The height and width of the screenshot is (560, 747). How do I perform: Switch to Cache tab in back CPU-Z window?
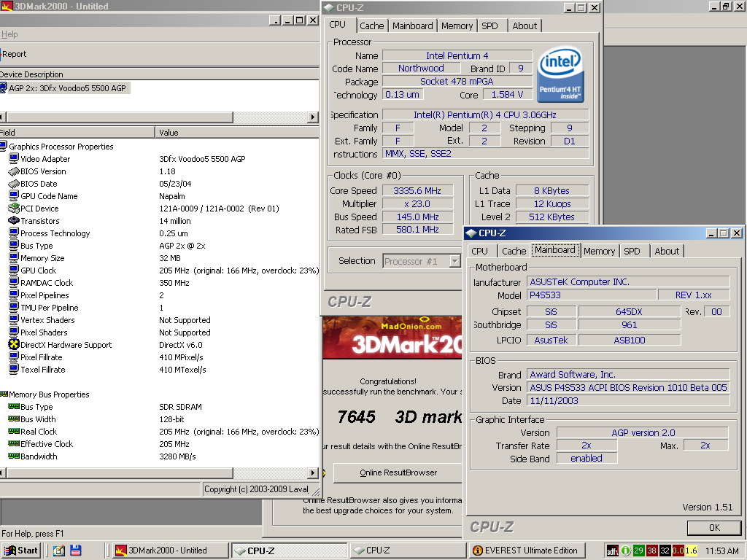371,26
